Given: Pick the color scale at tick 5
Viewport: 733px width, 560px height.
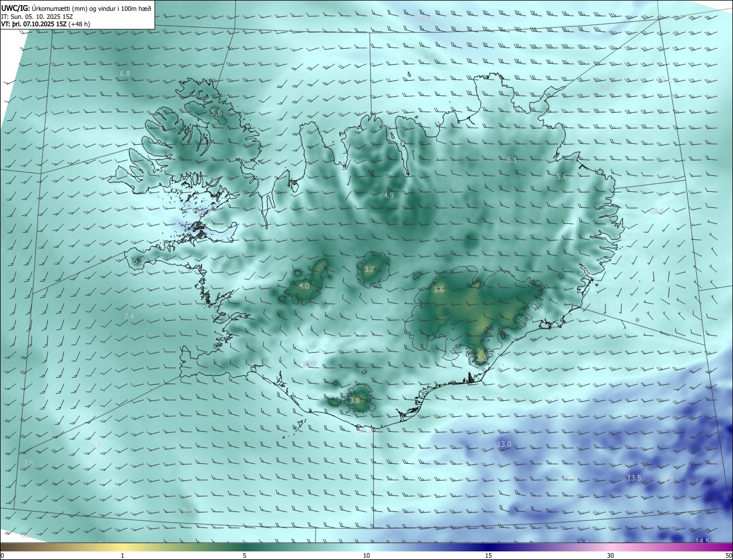Looking at the screenshot, I should click(x=245, y=555).
